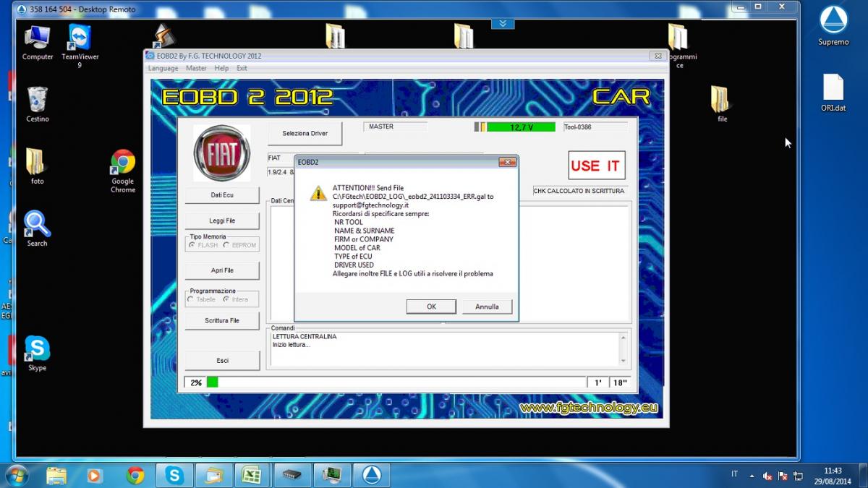Select the folder named file

coord(721,104)
